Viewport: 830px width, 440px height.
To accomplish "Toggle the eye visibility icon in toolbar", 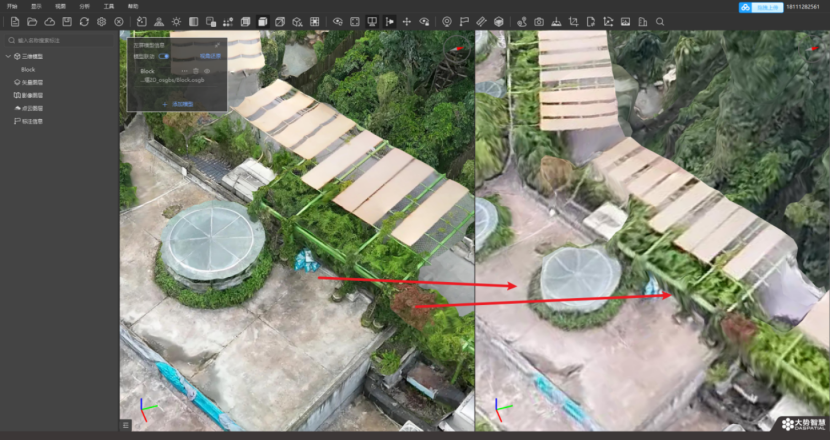I will point(337,21).
